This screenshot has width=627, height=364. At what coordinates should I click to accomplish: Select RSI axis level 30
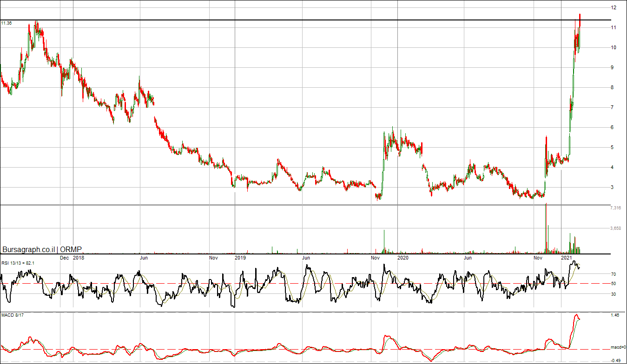pos(614,294)
